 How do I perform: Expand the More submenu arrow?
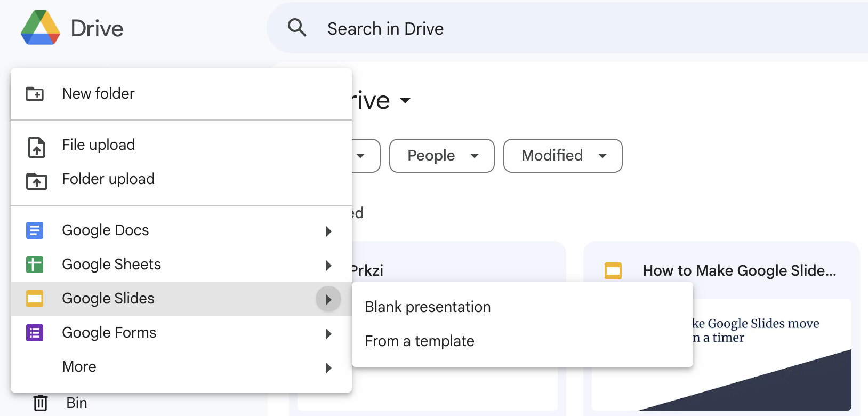(x=329, y=367)
